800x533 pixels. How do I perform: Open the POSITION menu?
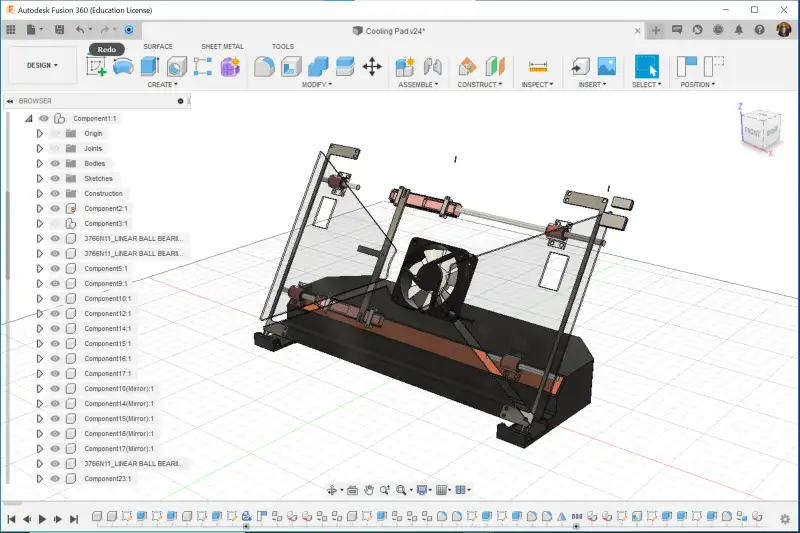tap(697, 85)
